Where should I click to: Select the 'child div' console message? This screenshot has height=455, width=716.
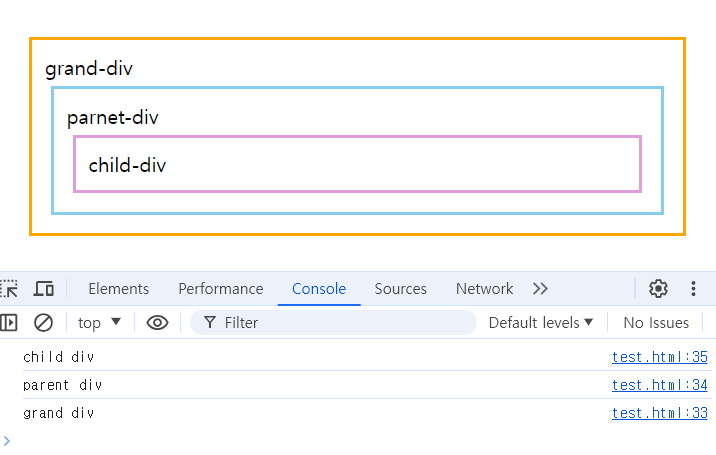coord(58,357)
